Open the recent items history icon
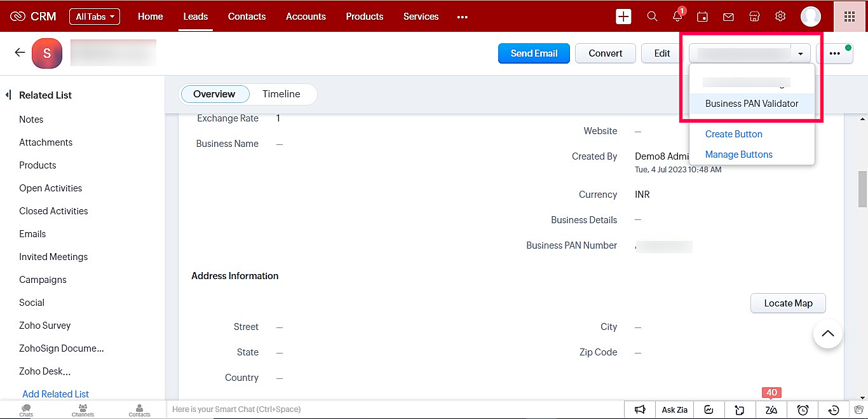This screenshot has width=868, height=419. point(834,409)
